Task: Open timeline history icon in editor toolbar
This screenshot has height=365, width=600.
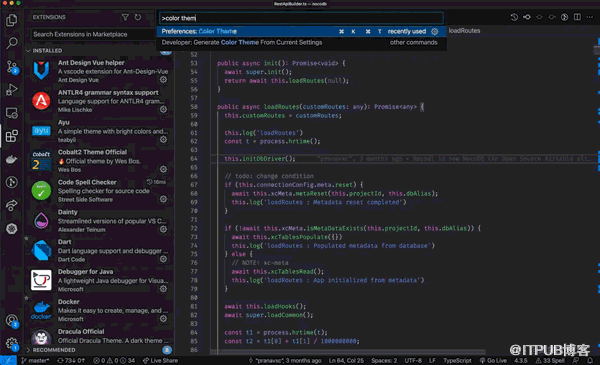Action: pyautogui.click(x=514, y=17)
